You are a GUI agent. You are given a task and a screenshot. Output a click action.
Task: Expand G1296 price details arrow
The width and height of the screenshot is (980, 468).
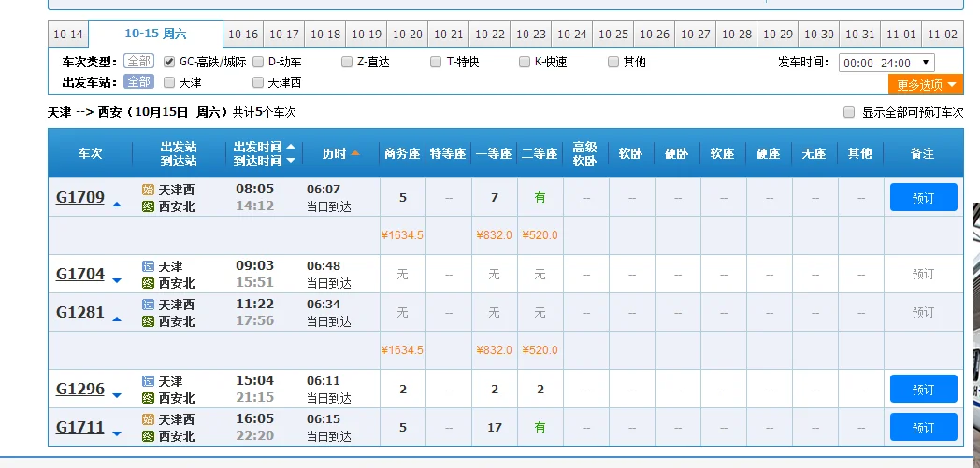point(117,396)
